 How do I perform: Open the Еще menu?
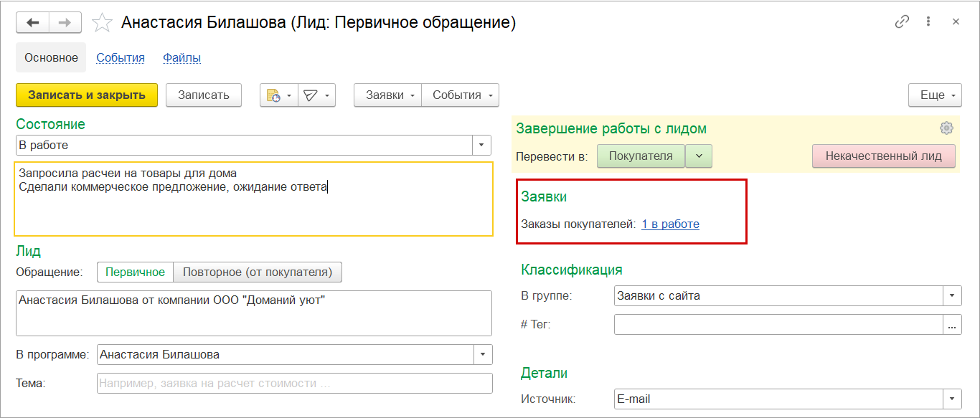pos(935,95)
